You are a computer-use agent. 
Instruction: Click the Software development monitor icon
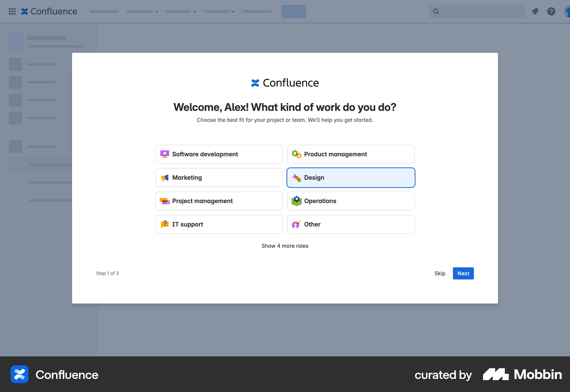point(164,154)
